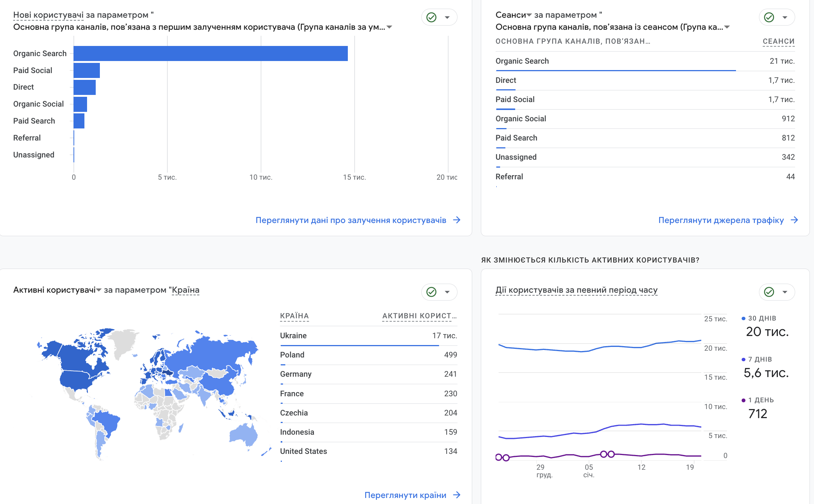The image size is (814, 504).
Task: Open first-user channel group dimension dropdown
Action: [390, 27]
